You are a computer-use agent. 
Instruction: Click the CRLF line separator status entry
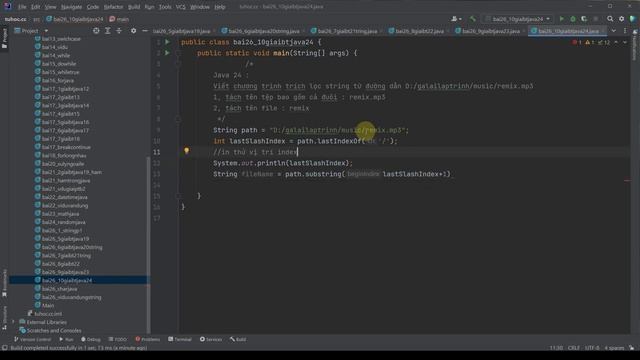pyautogui.click(x=573, y=348)
